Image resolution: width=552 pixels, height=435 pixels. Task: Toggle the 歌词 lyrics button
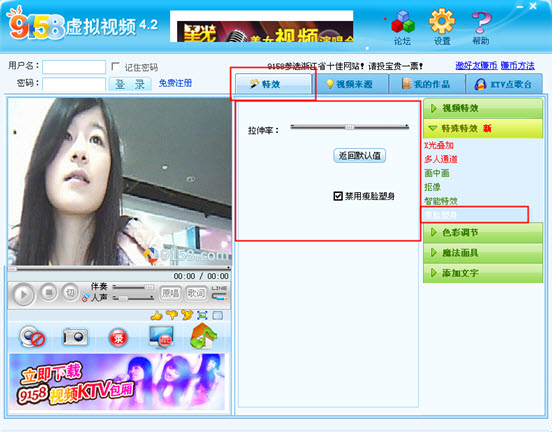[x=196, y=293]
